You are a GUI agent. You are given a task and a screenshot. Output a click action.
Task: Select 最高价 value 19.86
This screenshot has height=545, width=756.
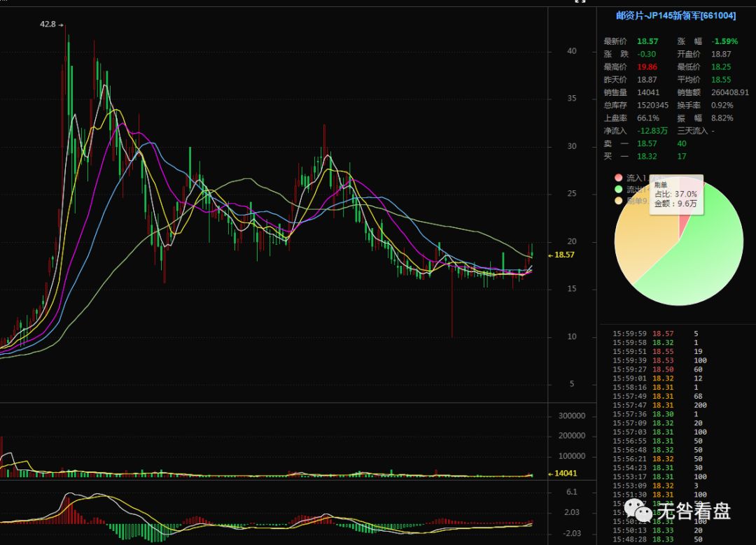point(647,67)
